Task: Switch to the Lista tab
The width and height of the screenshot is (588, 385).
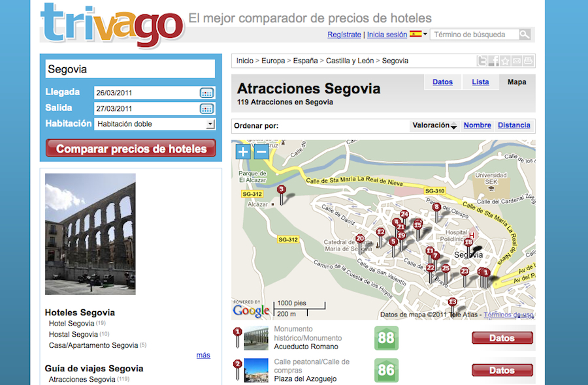Action: pyautogui.click(x=480, y=82)
